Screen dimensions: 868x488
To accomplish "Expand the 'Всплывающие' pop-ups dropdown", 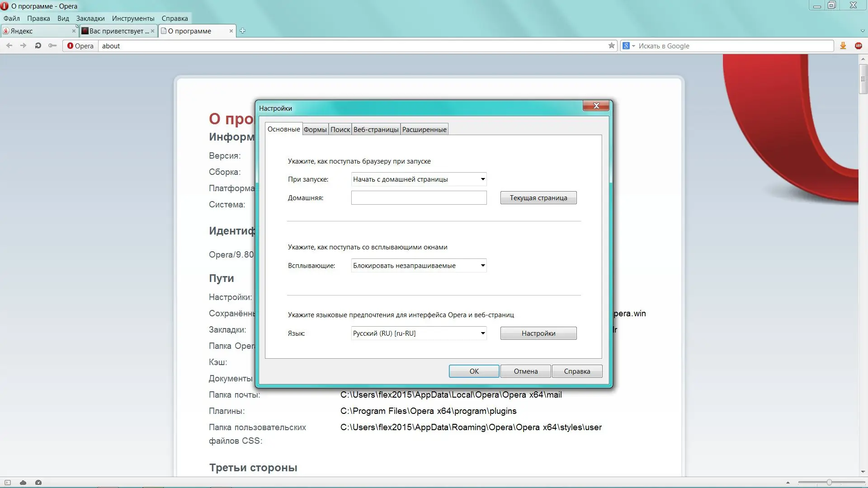I will (482, 266).
